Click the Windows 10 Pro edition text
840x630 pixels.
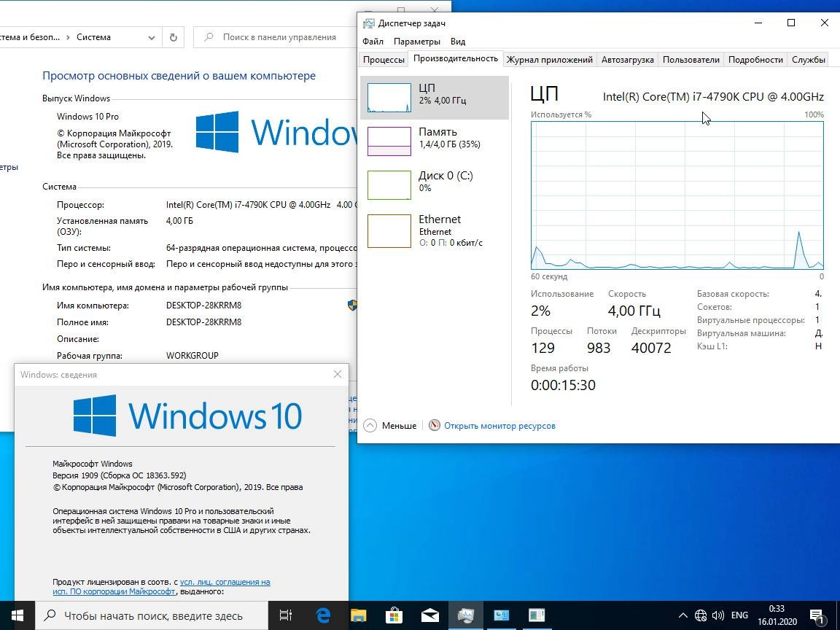[x=87, y=116]
